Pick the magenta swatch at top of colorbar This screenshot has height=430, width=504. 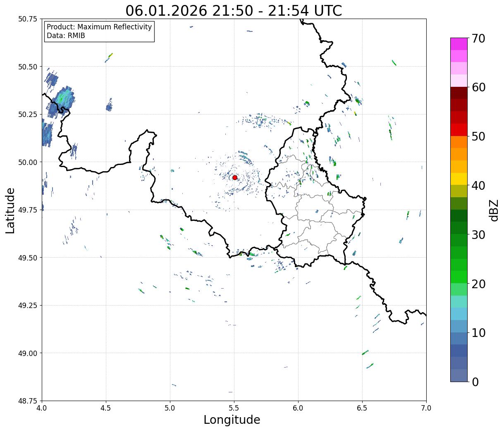pos(459,44)
